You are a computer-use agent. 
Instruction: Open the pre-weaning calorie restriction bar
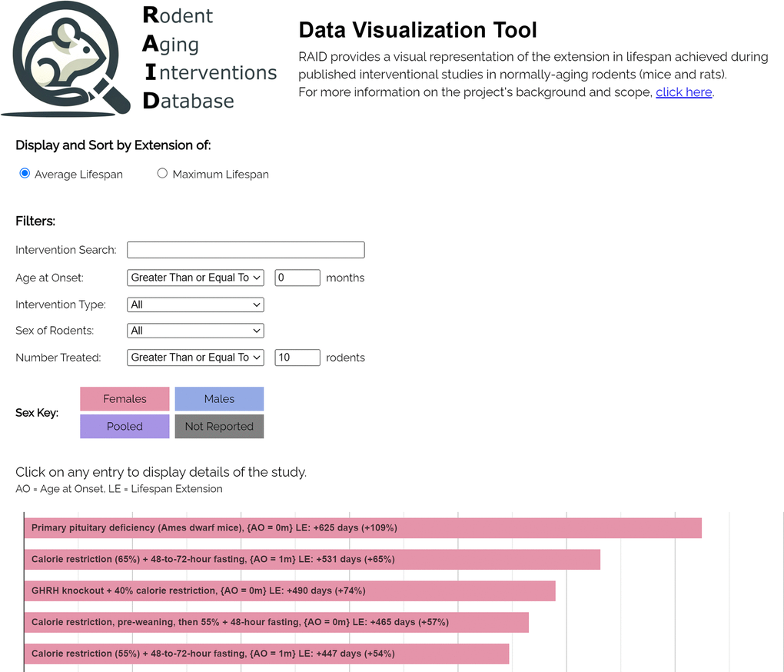click(276, 622)
